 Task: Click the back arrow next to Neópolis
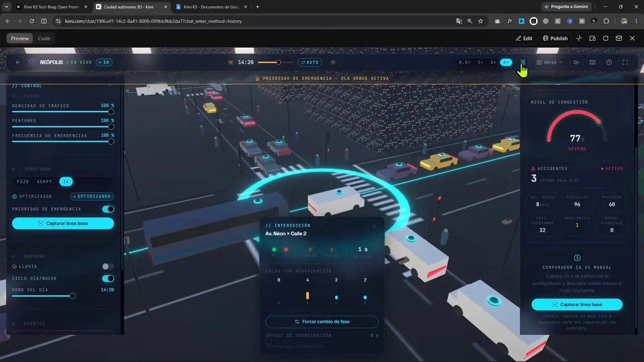18,62
